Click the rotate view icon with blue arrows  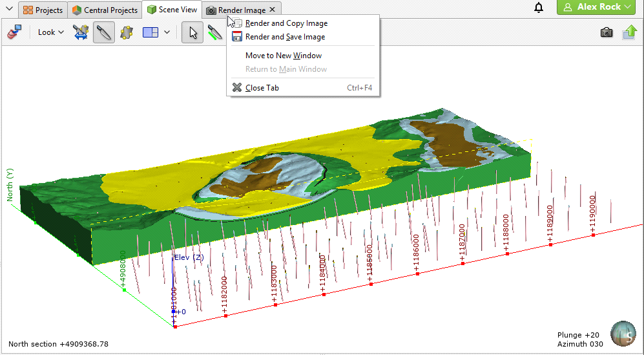81,32
